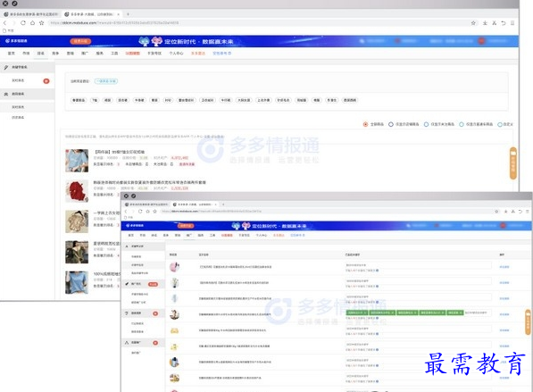Switch to first tab in front browser
Image resolution: width=533 pixels, height=392 pixels.
click(x=146, y=204)
